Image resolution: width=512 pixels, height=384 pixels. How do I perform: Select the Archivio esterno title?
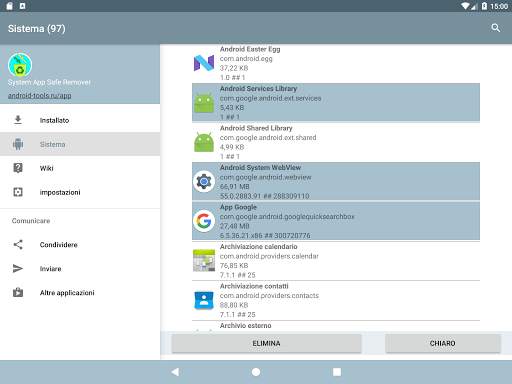pyautogui.click(x=246, y=325)
